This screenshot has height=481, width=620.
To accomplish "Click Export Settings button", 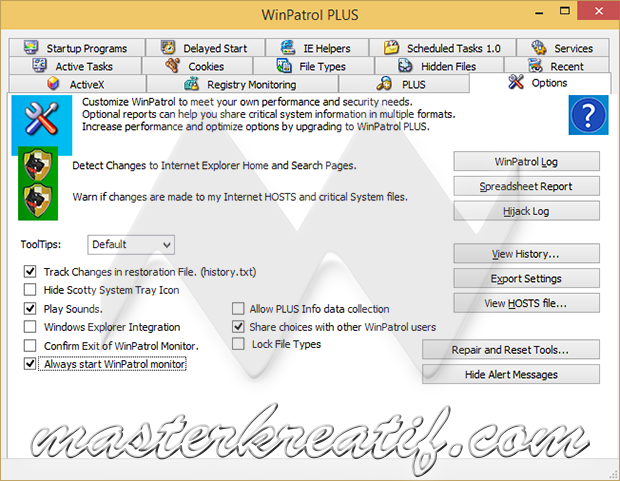I will (x=526, y=278).
